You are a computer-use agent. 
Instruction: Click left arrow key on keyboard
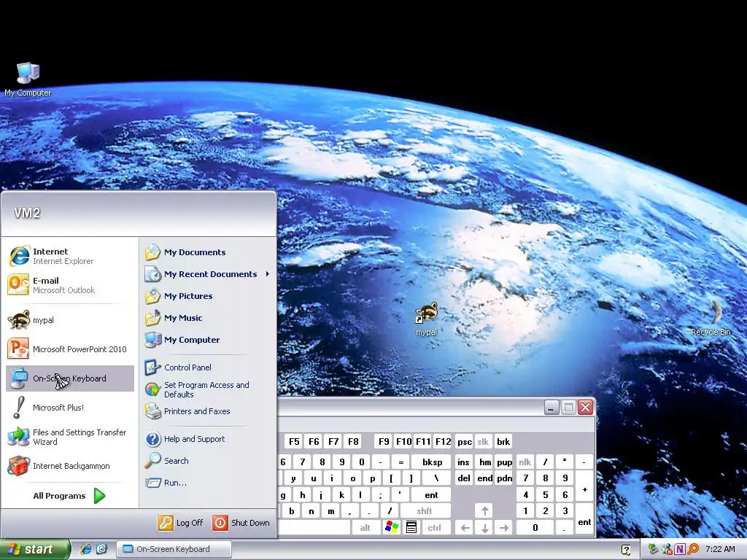click(x=465, y=527)
